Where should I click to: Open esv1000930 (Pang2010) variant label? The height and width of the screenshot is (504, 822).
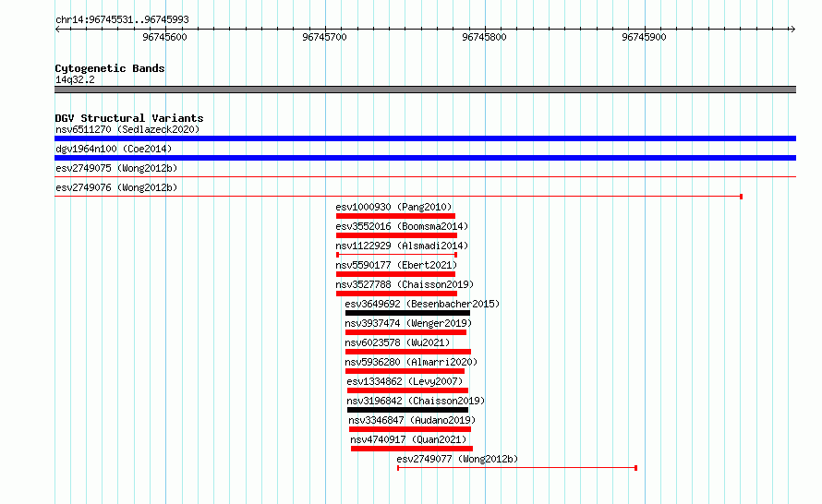(393, 207)
